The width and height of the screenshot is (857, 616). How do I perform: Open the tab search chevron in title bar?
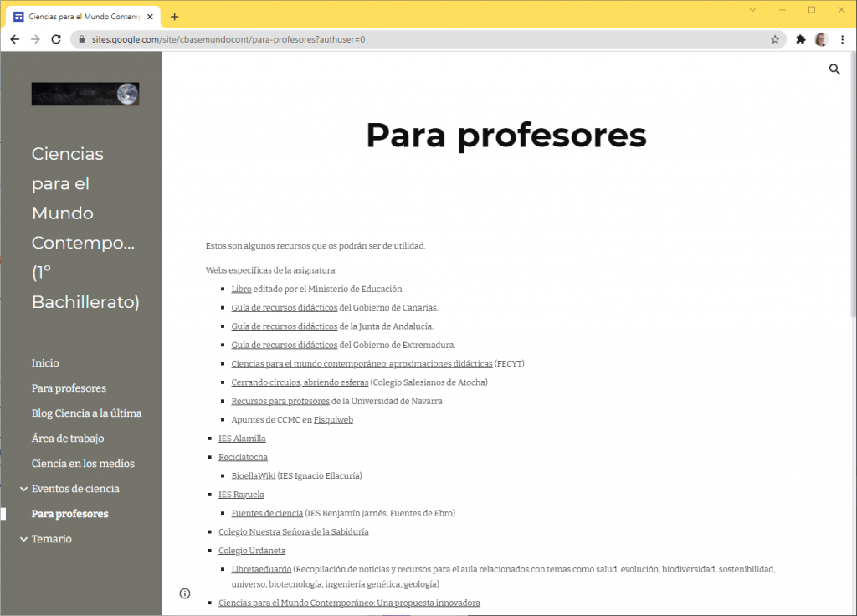(x=752, y=10)
